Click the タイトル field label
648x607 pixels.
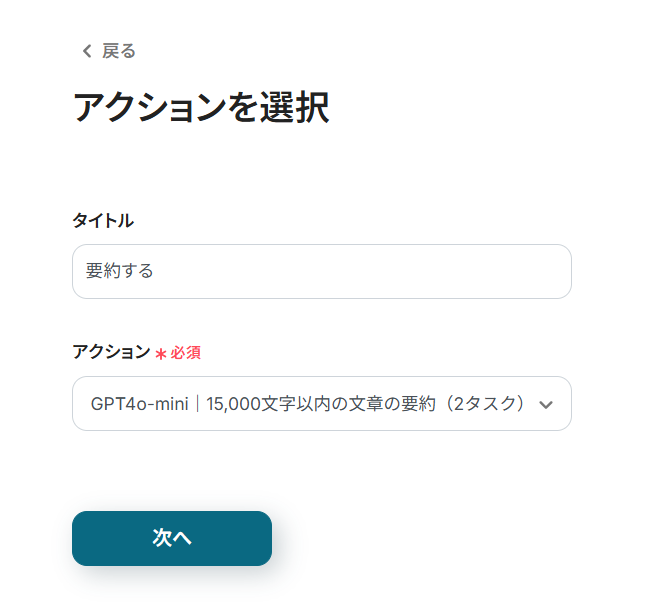pyautogui.click(x=102, y=220)
